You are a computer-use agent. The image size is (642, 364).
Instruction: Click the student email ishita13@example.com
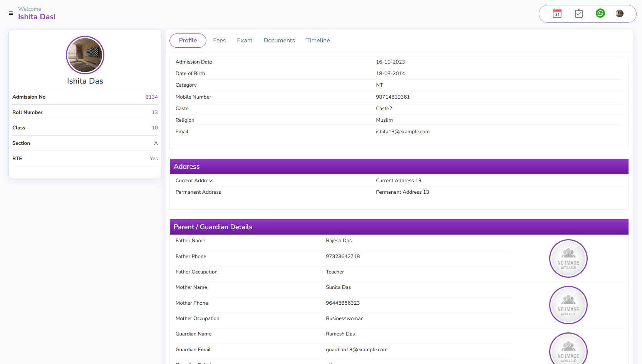(402, 132)
